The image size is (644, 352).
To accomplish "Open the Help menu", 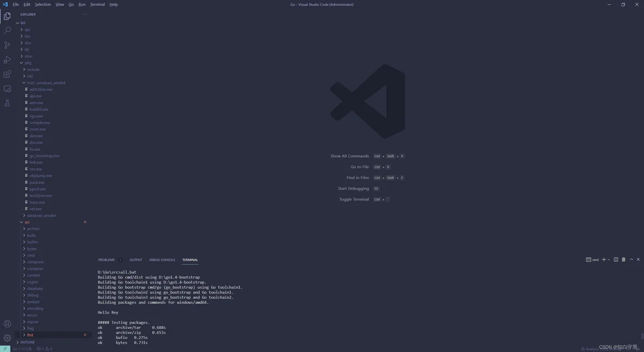I will click(x=114, y=4).
